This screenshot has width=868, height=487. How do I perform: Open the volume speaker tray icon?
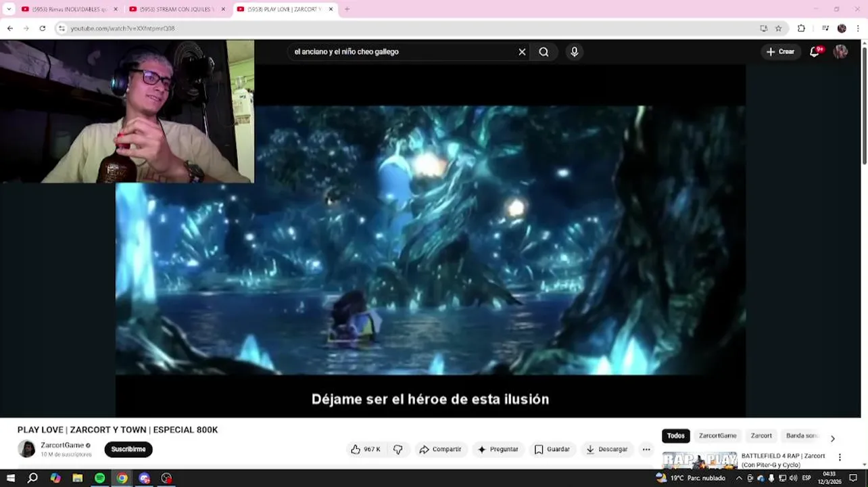pyautogui.click(x=793, y=478)
